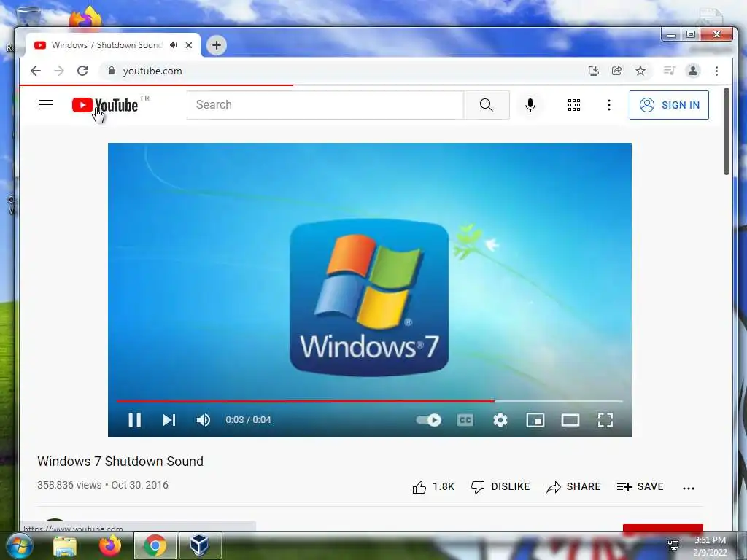Screen dimensions: 747x560
Task: Click the page vertical scrollbar
Action: [726, 131]
